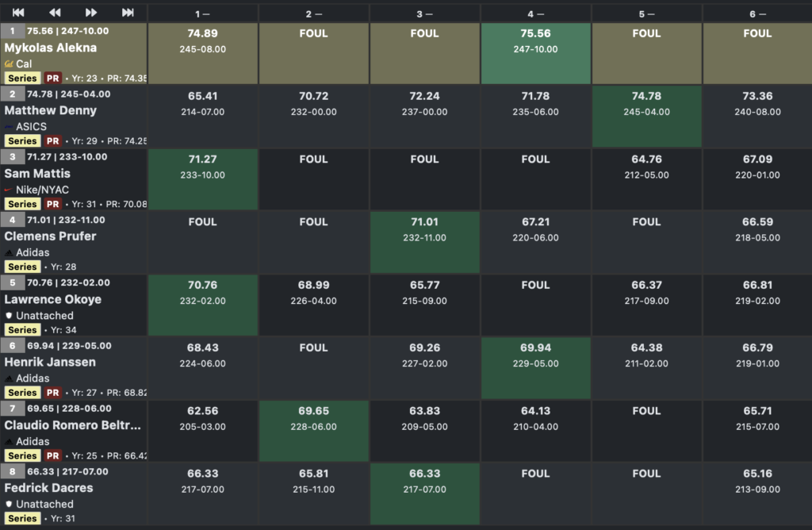Jump to last page with skip-forward icon
Viewport: 812px width, 530px height.
(128, 13)
